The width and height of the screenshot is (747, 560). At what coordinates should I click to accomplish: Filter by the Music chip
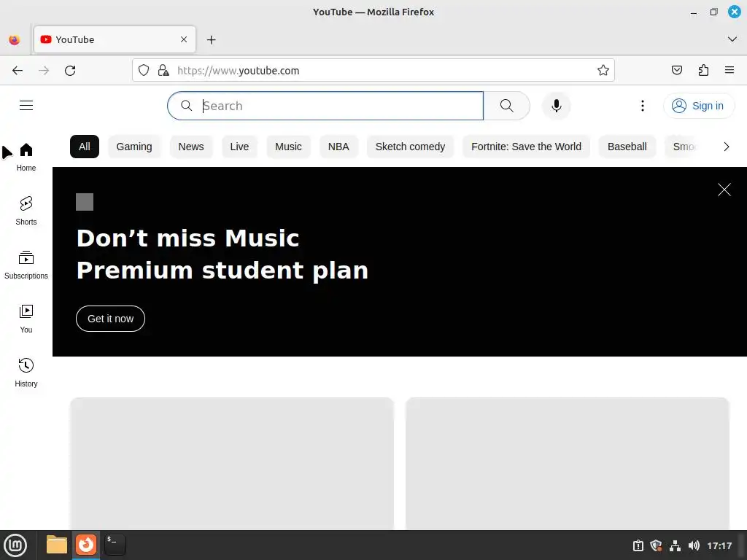point(288,147)
